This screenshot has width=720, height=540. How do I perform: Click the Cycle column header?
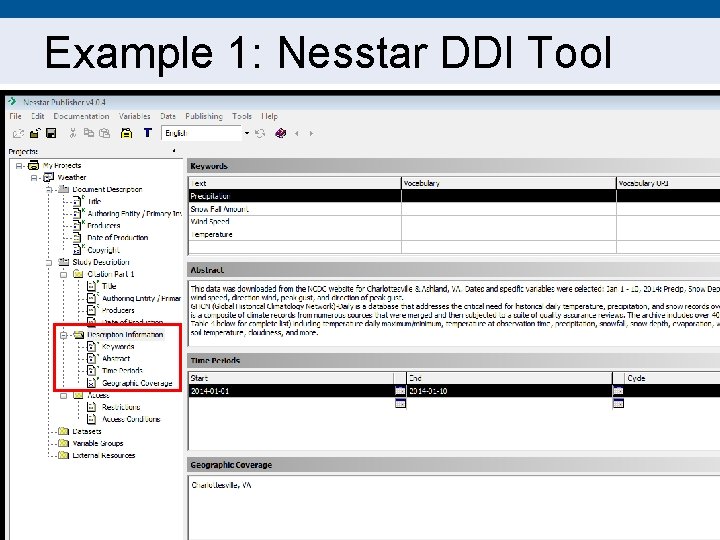(672, 378)
